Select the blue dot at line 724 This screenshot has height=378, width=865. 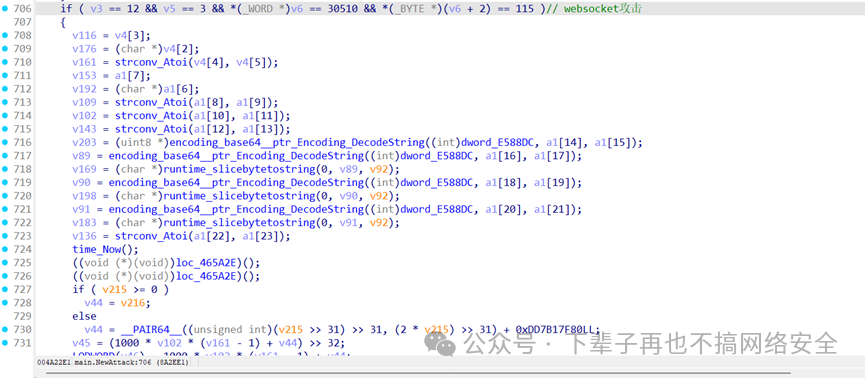tap(5, 249)
